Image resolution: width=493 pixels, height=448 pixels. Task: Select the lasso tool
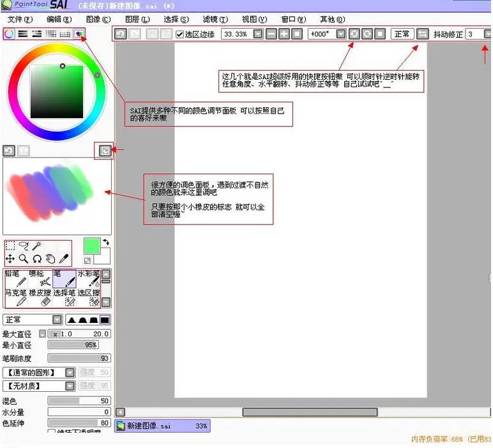[x=24, y=246]
